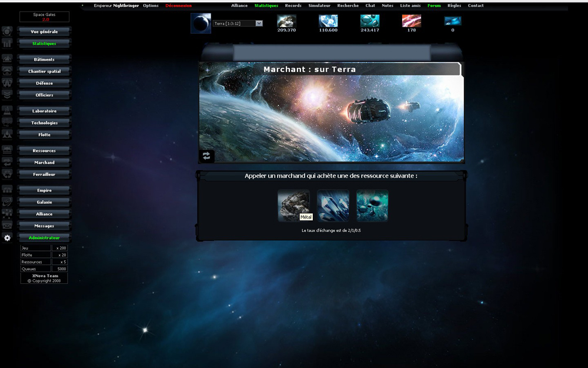Select the crystal resource merchant icon
The height and width of the screenshot is (368, 588).
(x=333, y=205)
